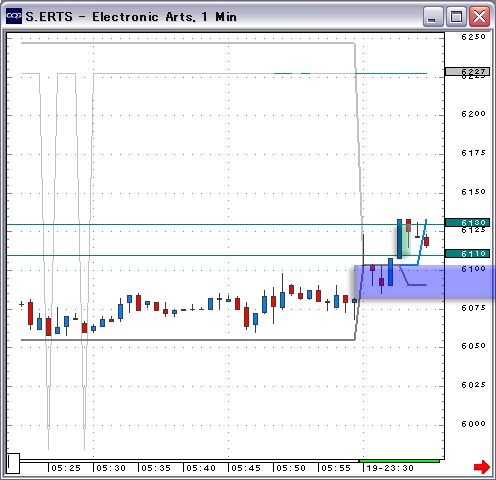Click the 05:30 time label

(111, 468)
